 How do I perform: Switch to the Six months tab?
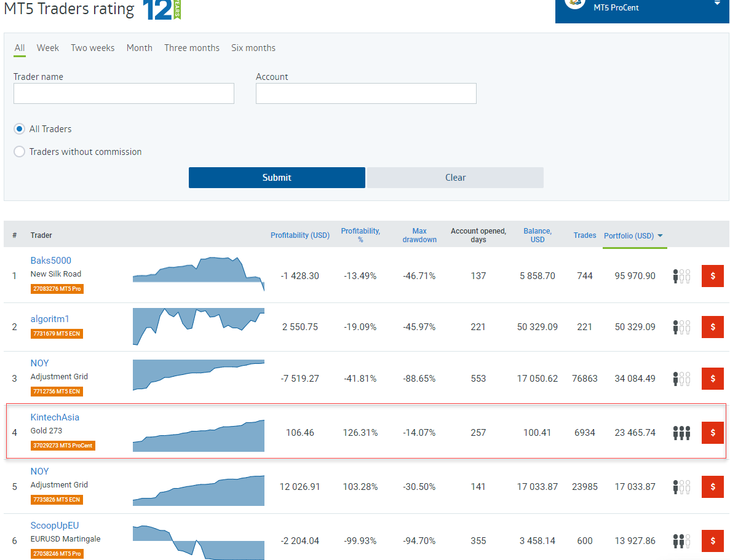(253, 48)
